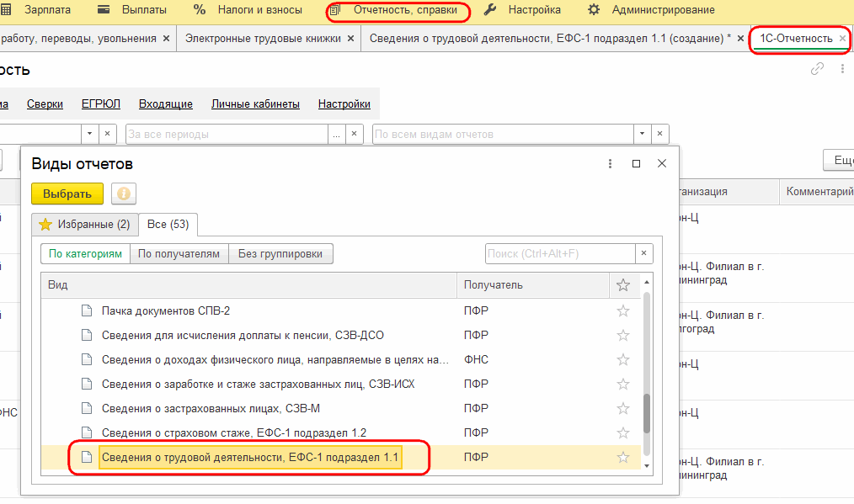
Task: Open the Настройки link
Action: 344,104
